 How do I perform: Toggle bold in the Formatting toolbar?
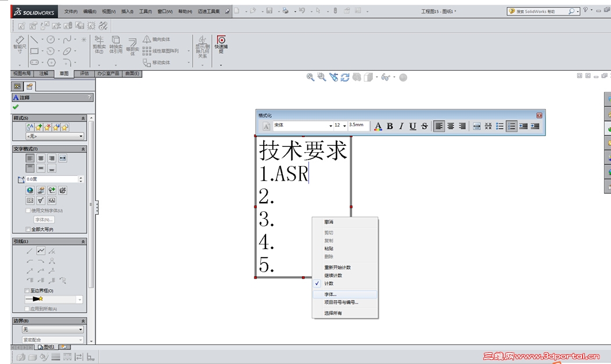click(x=390, y=126)
